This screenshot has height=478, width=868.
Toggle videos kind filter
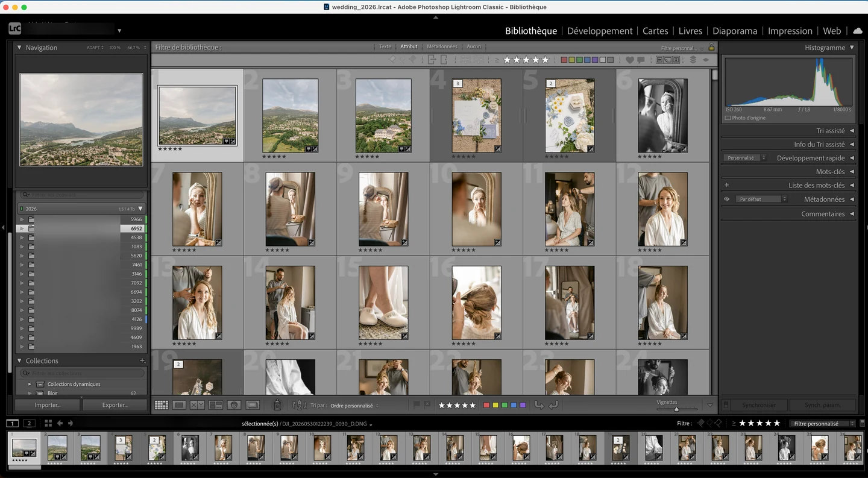pyautogui.click(x=676, y=60)
